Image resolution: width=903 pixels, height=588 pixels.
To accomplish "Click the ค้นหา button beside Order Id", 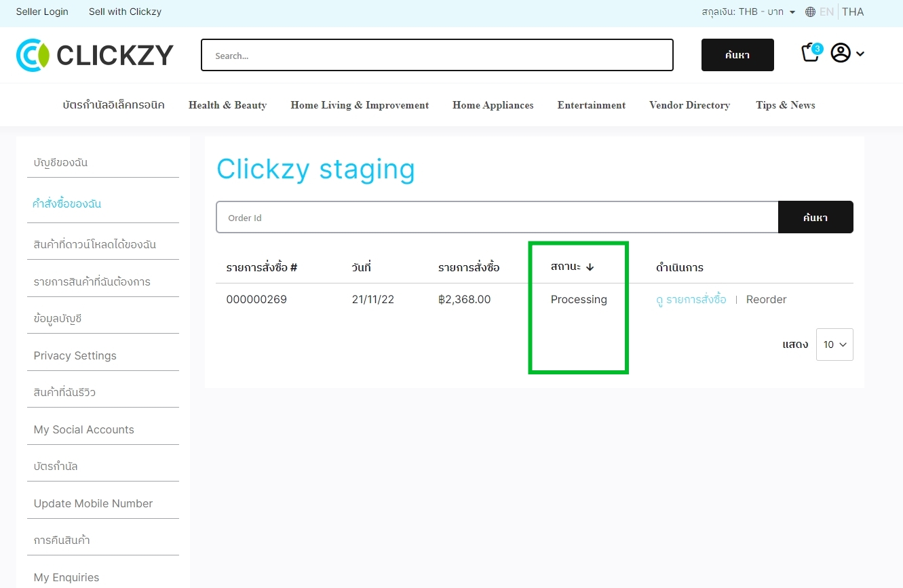I will (x=815, y=217).
